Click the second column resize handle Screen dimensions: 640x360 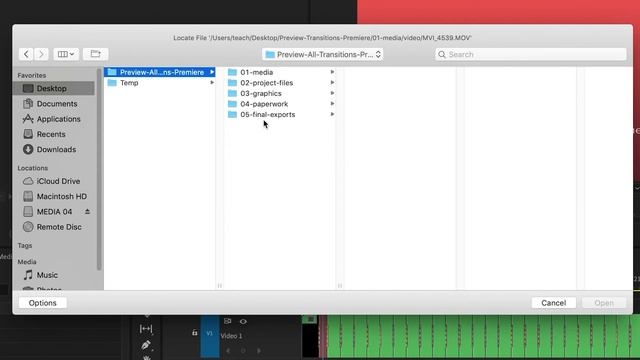340,286
